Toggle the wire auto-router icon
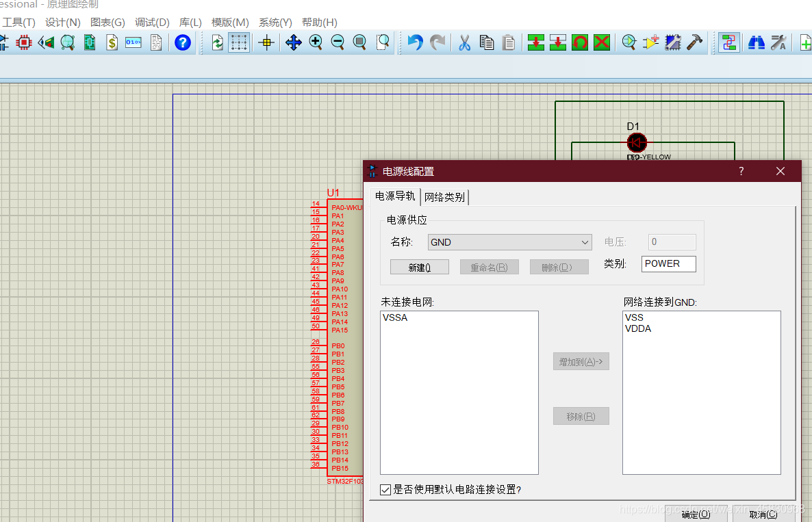This screenshot has width=812, height=522. click(728, 42)
